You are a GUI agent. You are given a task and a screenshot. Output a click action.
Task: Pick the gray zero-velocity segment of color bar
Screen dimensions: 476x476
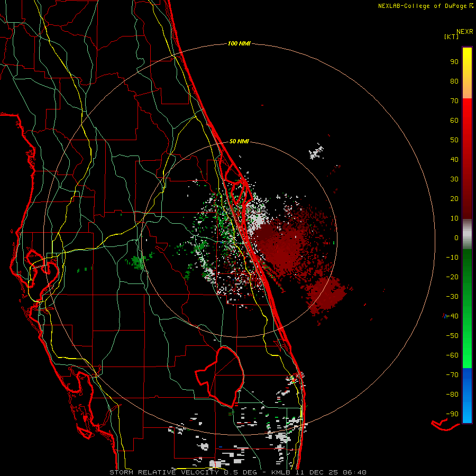pos(467,234)
